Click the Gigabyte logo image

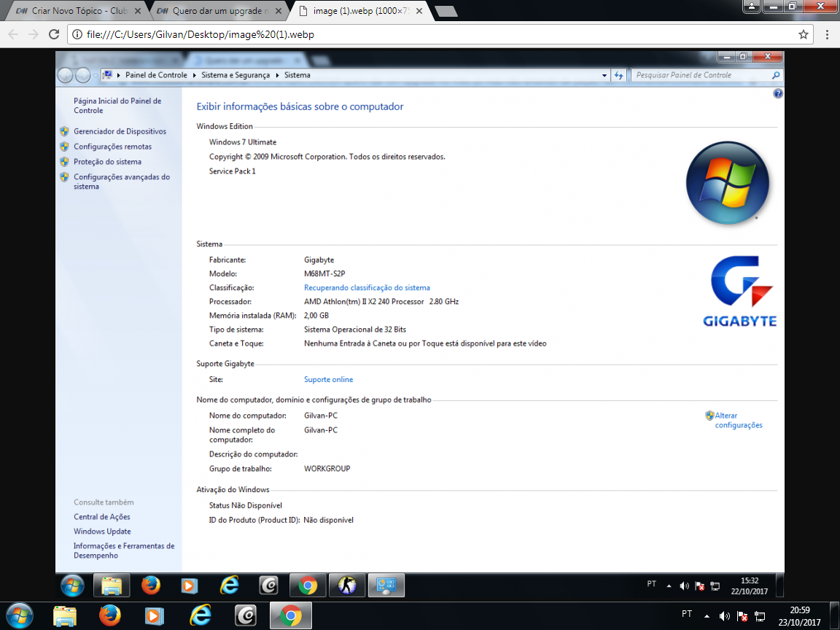click(740, 292)
